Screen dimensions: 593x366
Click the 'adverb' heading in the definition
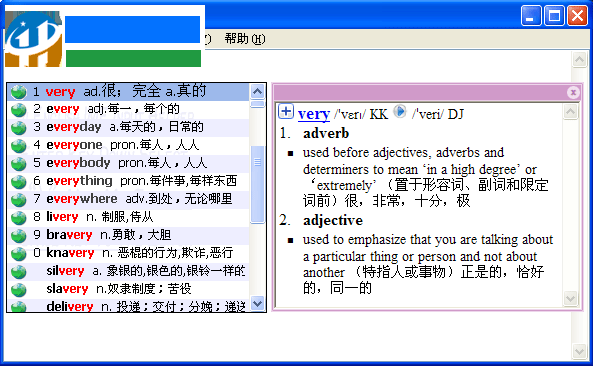point(326,133)
